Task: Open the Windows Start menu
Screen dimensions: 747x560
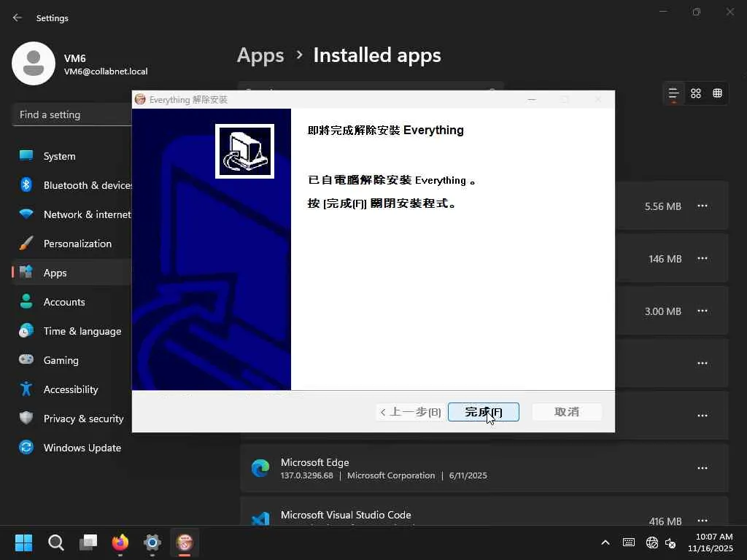Action: coord(23,542)
